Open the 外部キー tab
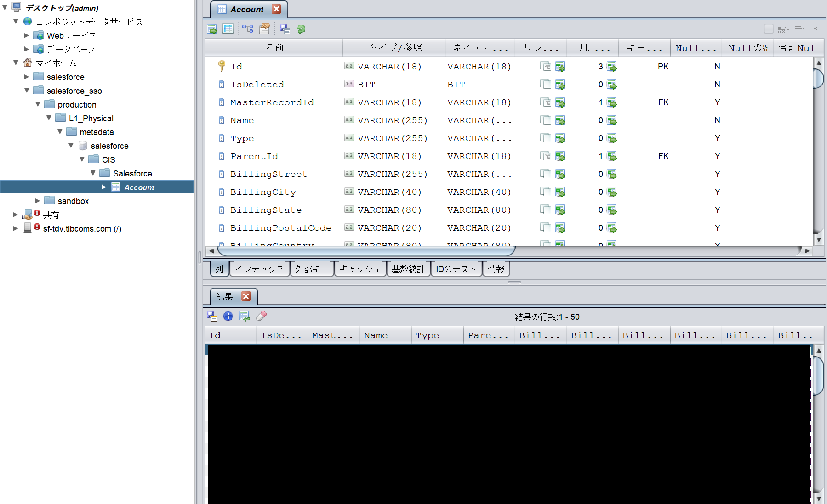827x504 pixels. [312, 269]
